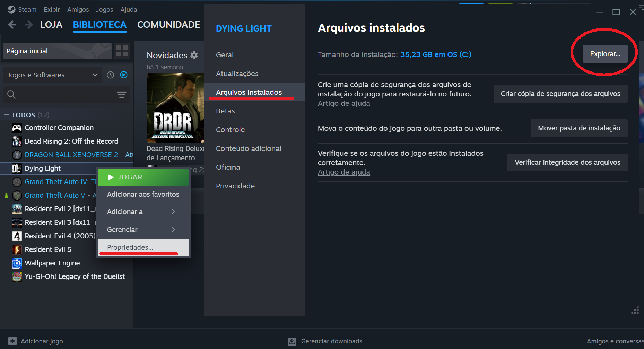Viewport: 644px width, 349px height.
Task: Select the BIBLIOTECA tab
Action: (100, 25)
